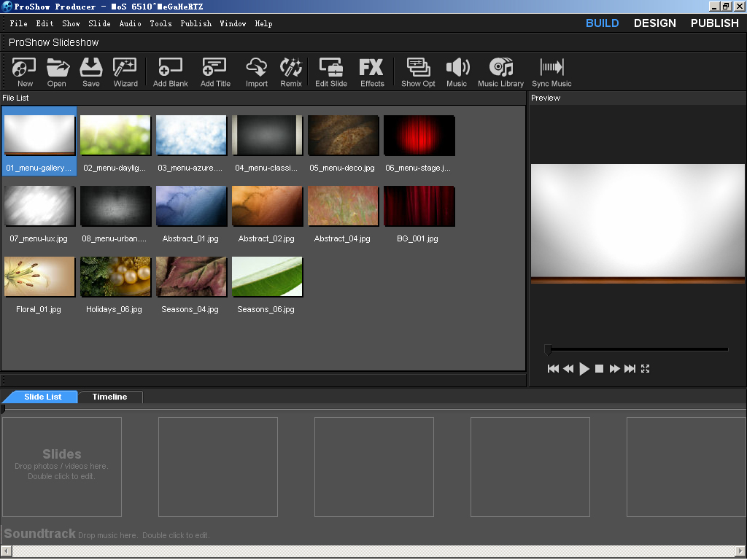The height and width of the screenshot is (560, 747).
Task: Create a New show from toolbar
Action: [x=24, y=72]
